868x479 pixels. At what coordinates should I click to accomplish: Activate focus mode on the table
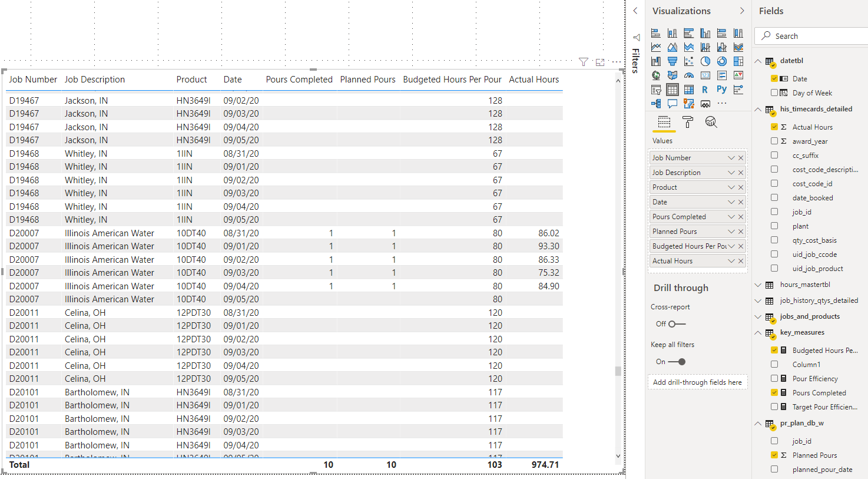click(x=600, y=62)
